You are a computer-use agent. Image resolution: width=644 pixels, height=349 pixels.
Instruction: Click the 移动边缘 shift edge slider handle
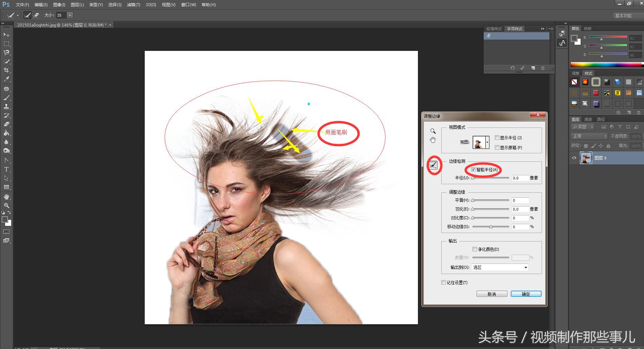[x=491, y=227]
